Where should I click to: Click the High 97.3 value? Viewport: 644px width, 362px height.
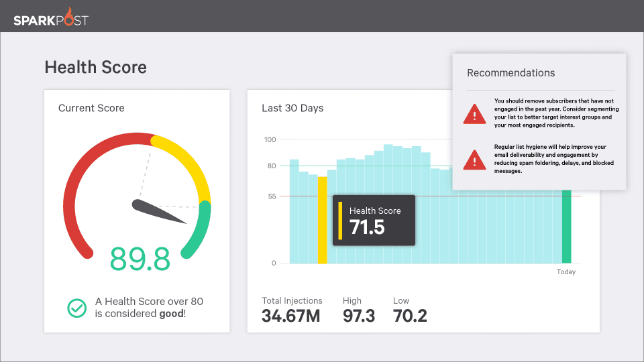tap(358, 316)
